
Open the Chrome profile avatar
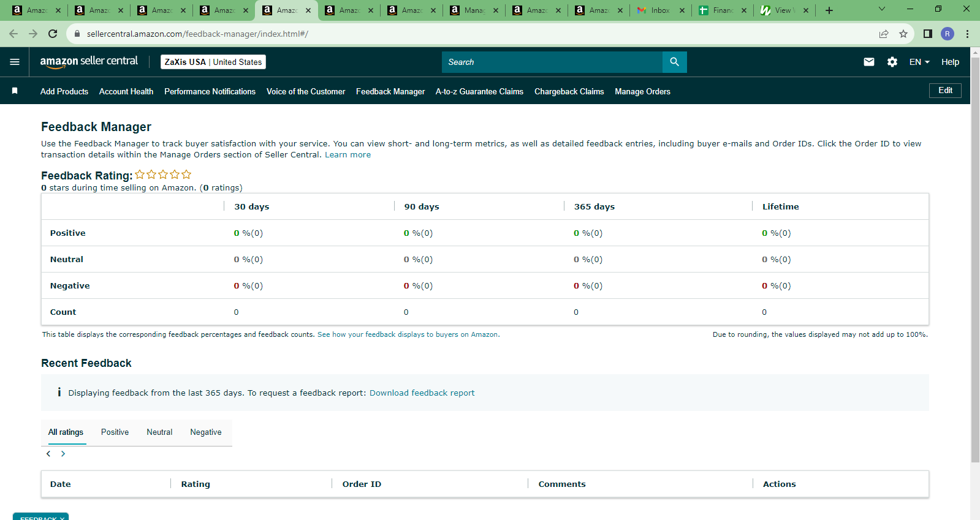(x=948, y=34)
